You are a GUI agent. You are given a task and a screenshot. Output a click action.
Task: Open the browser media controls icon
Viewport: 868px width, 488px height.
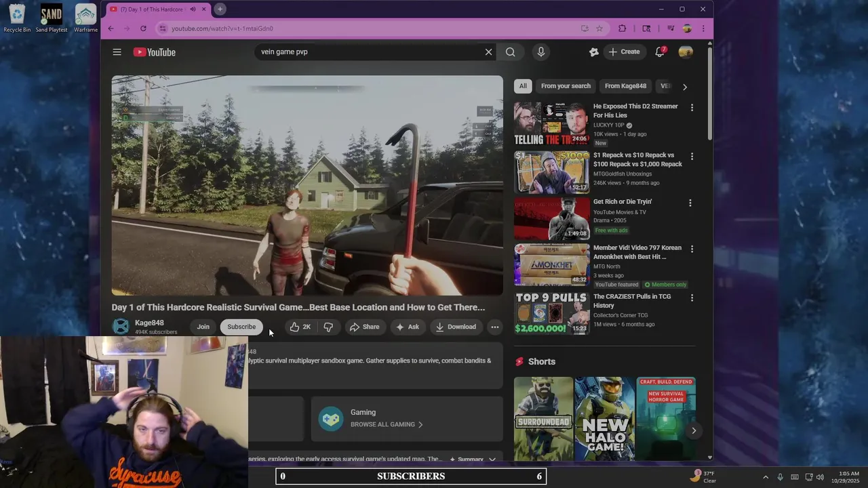[x=671, y=28]
